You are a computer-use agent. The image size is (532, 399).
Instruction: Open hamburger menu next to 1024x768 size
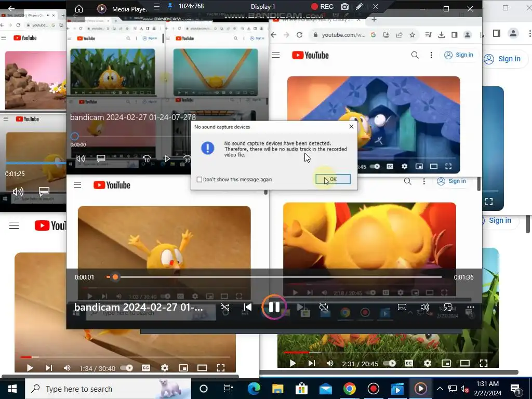(x=156, y=6)
